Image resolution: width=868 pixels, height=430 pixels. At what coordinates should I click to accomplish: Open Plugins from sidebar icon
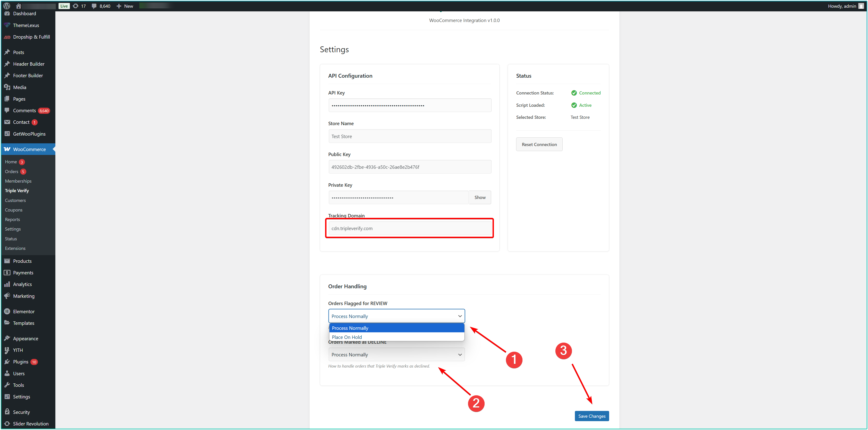pyautogui.click(x=7, y=362)
